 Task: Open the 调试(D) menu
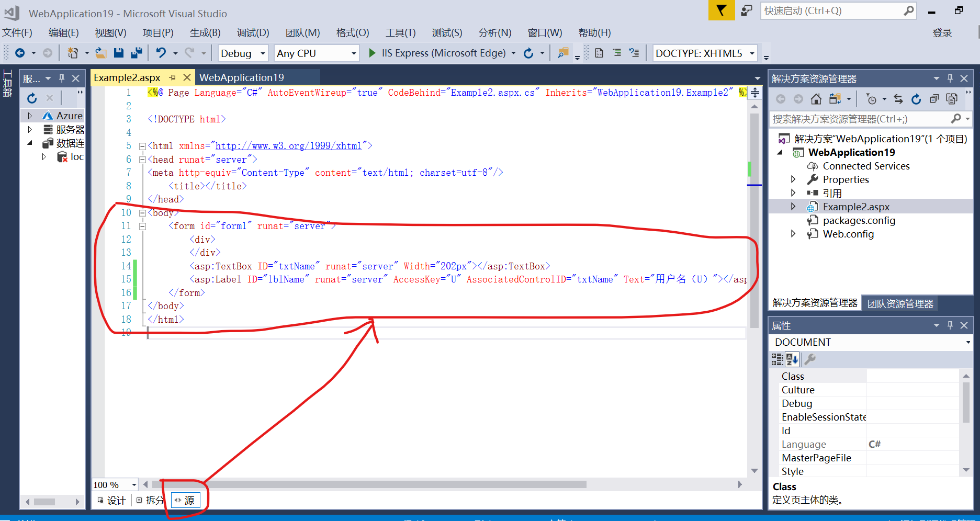[x=253, y=32]
